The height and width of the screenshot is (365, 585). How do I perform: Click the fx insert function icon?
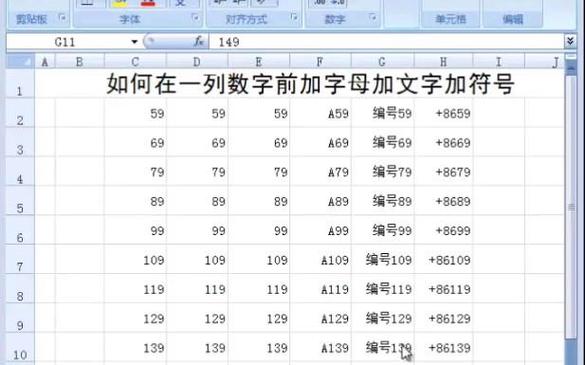(198, 41)
